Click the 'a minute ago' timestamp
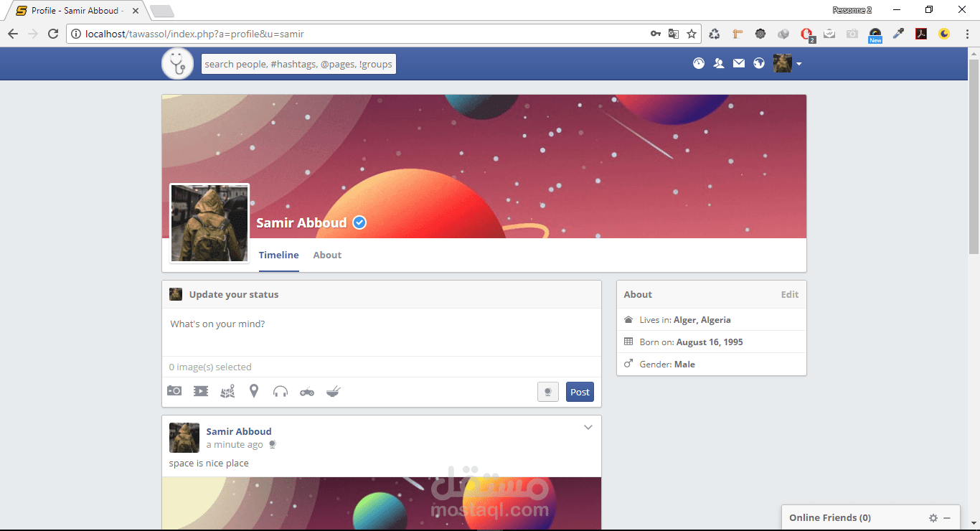Viewport: 980px width, 531px height. (235, 445)
